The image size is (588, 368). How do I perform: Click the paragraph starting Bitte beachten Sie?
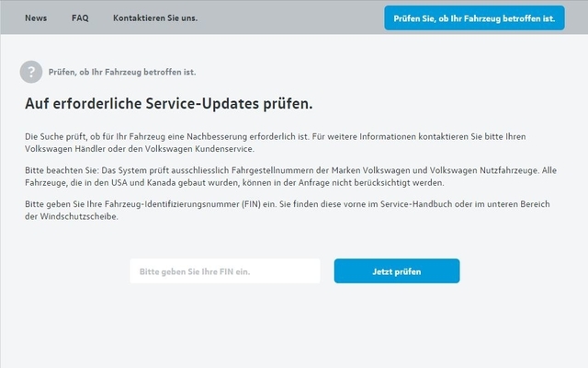pyautogui.click(x=276, y=177)
